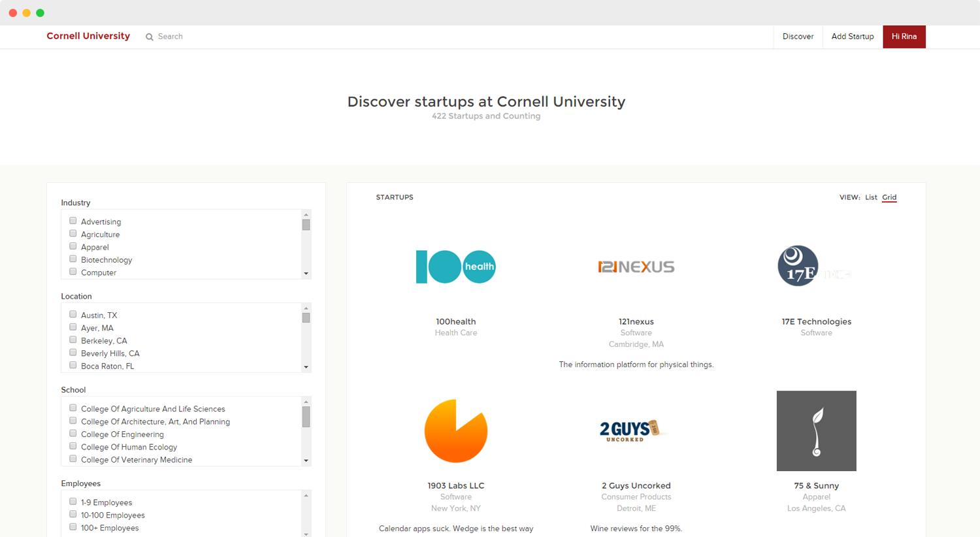Click the Detroit, ME location text
The image size is (980, 537).
636,508
